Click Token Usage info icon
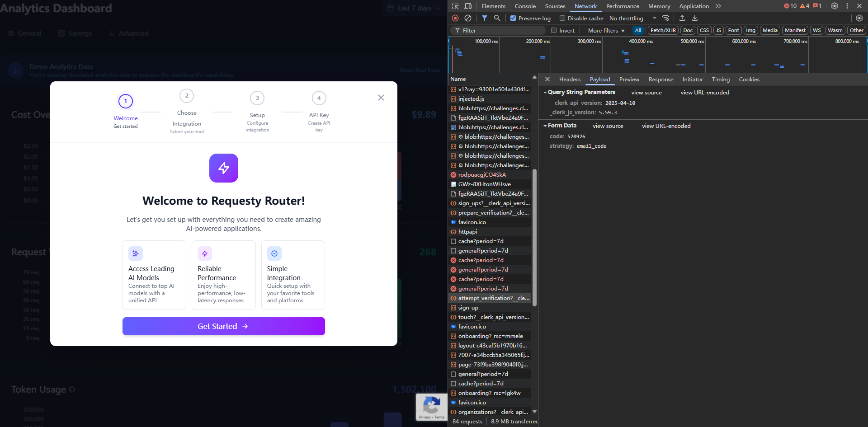 click(x=72, y=389)
